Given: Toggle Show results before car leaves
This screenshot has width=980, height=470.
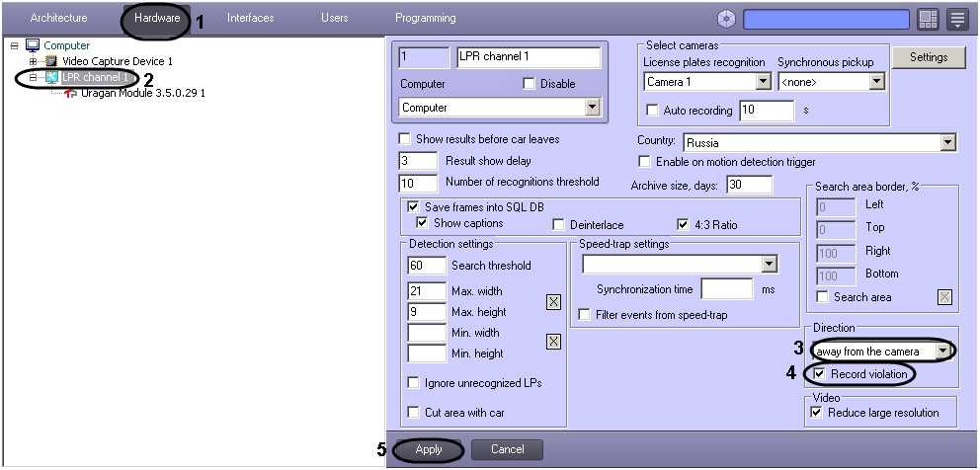Looking at the screenshot, I should point(405,139).
